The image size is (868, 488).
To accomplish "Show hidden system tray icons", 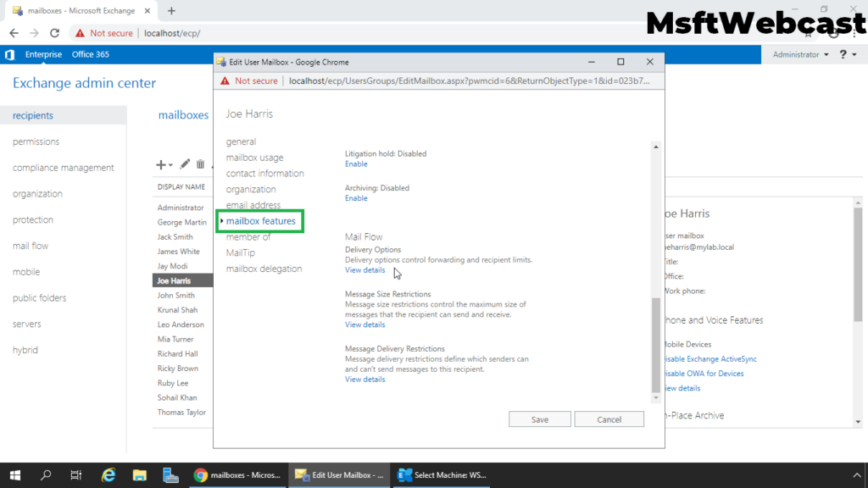I will (x=857, y=474).
